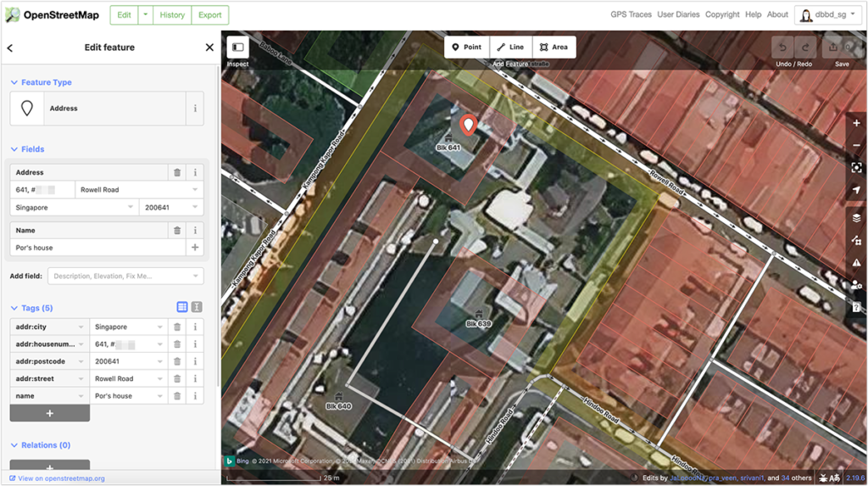Close the Edit feature panel
Image resolution: width=868 pixels, height=486 pixels.
tap(209, 48)
